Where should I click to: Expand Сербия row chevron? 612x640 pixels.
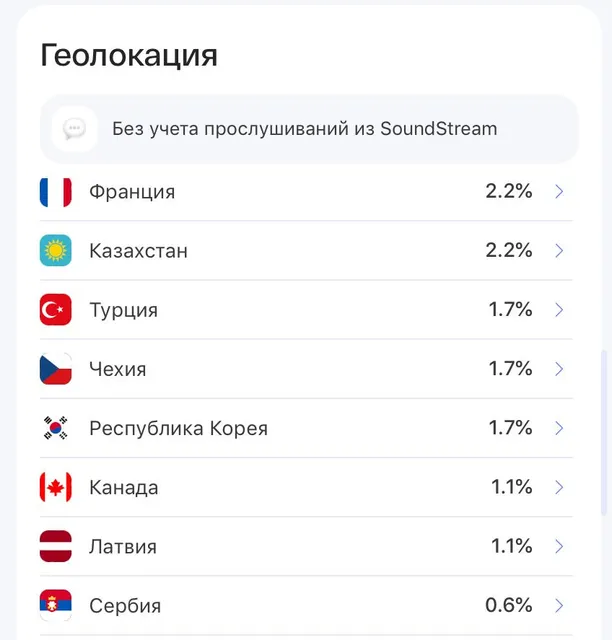click(x=559, y=605)
